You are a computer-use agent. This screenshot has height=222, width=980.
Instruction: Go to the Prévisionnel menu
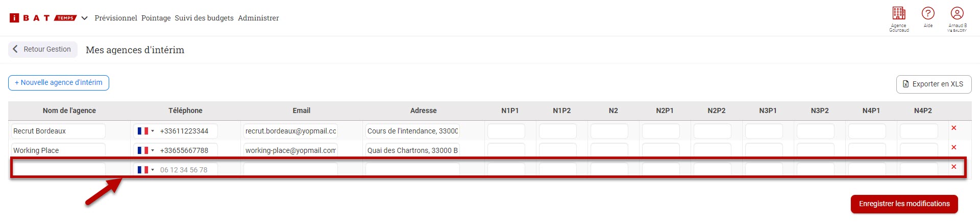pyautogui.click(x=116, y=18)
